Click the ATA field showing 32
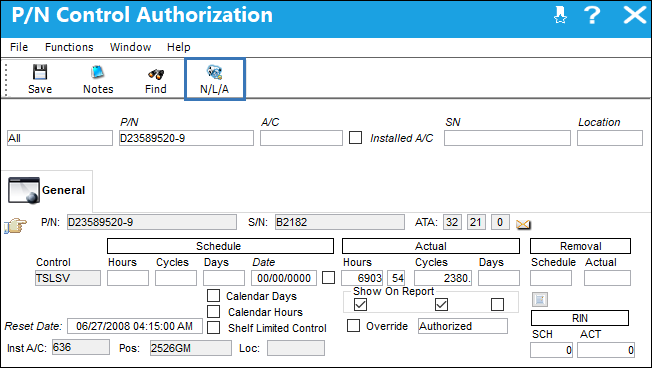The width and height of the screenshot is (652, 368). [x=452, y=222]
